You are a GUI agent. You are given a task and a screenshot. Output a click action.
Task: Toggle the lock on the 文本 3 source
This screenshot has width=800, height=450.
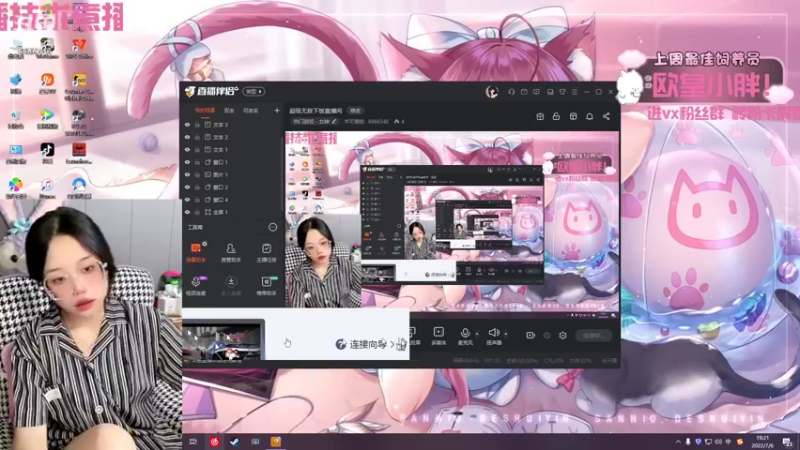click(x=197, y=124)
